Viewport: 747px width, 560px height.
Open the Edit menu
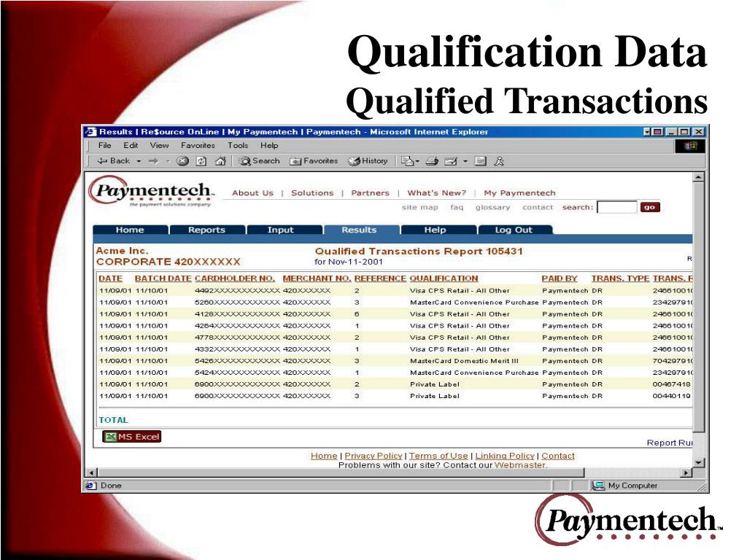[x=131, y=145]
